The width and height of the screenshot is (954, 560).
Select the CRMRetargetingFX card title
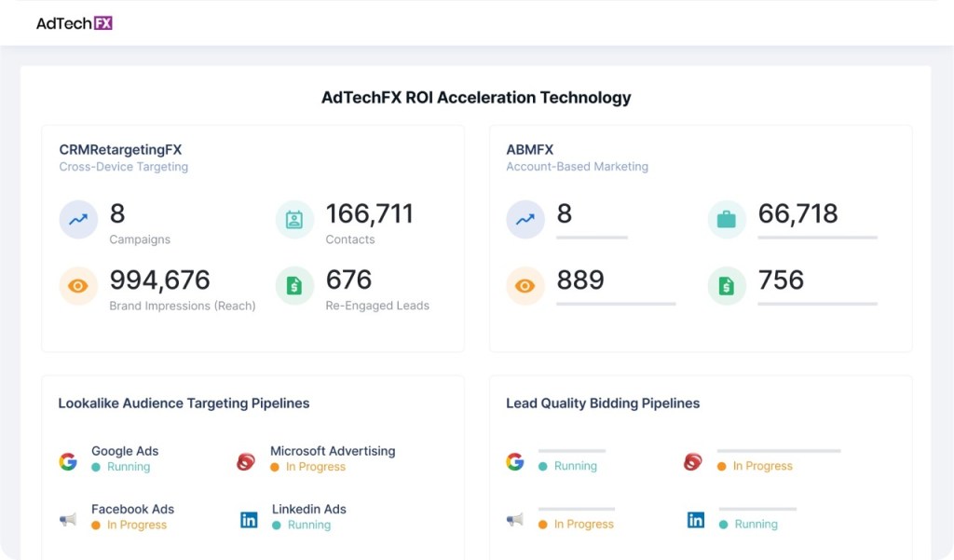coord(120,149)
